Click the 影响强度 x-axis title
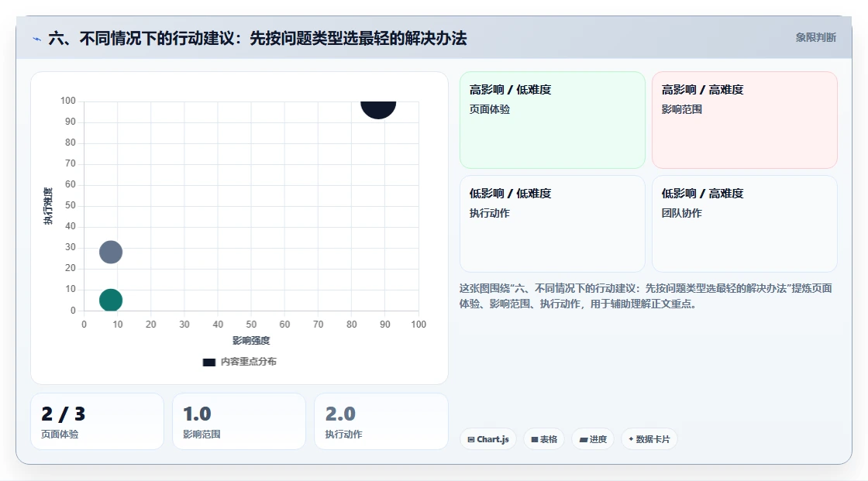Image resolution: width=868 pixels, height=481 pixels. coord(251,340)
